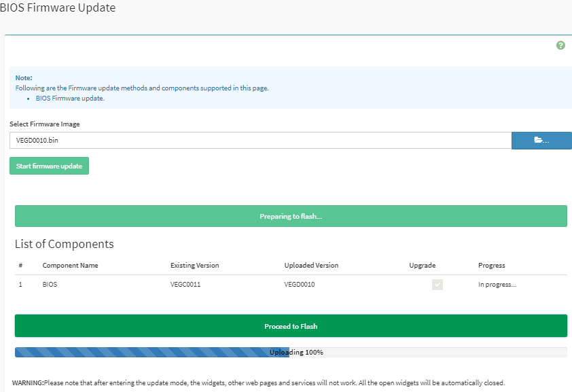Click the Start firmware update button
The height and width of the screenshot is (392, 572).
(49, 166)
